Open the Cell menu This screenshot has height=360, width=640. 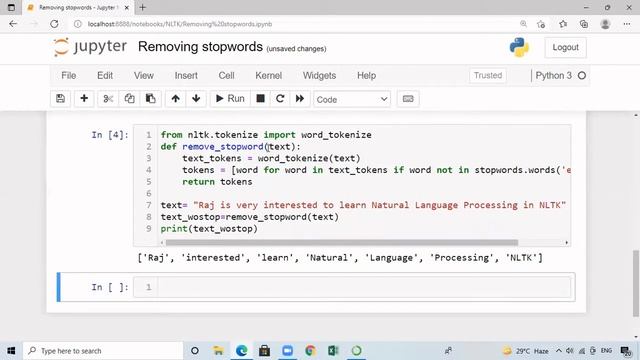227,76
